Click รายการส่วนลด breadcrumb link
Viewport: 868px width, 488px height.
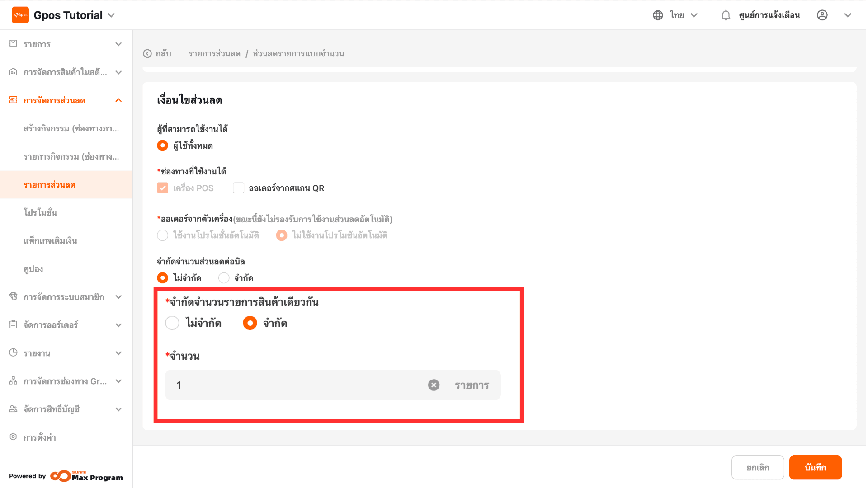(214, 54)
